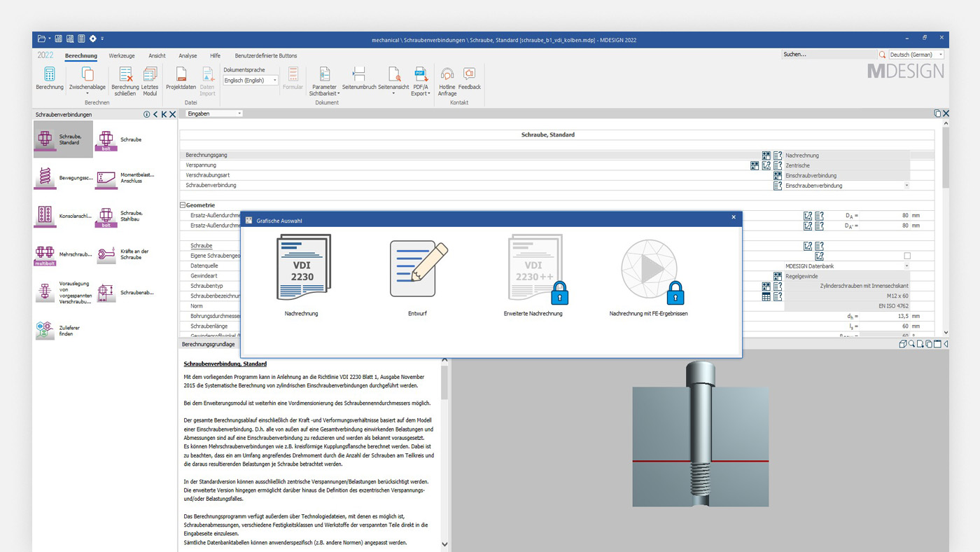Viewport: 980px width, 552px height.
Task: Open the Hilfe tab
Action: pos(215,55)
